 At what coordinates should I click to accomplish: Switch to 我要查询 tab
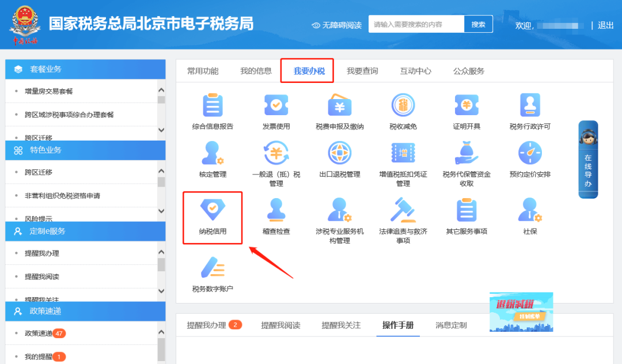[x=362, y=71]
